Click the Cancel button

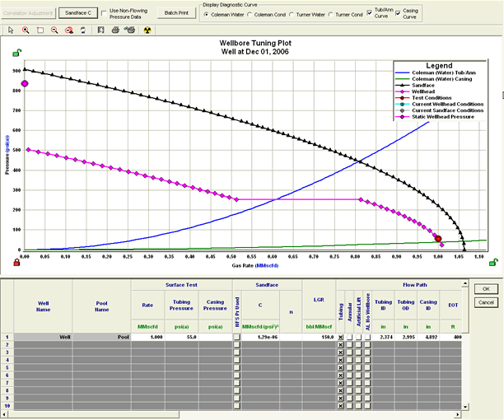pos(486,302)
